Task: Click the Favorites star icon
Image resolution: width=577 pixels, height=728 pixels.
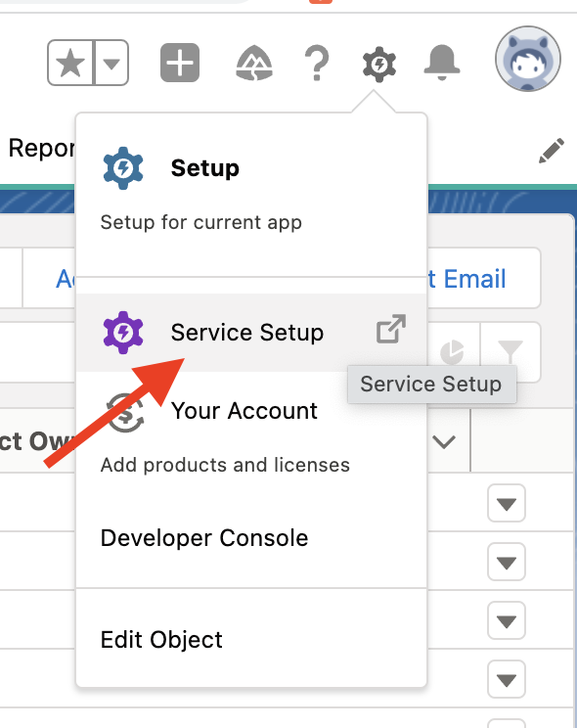Action: (x=70, y=63)
